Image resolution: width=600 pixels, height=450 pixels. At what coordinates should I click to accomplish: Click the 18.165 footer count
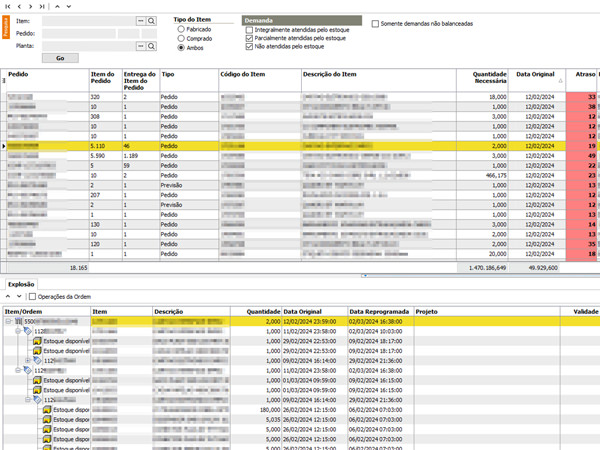pyautogui.click(x=48, y=268)
